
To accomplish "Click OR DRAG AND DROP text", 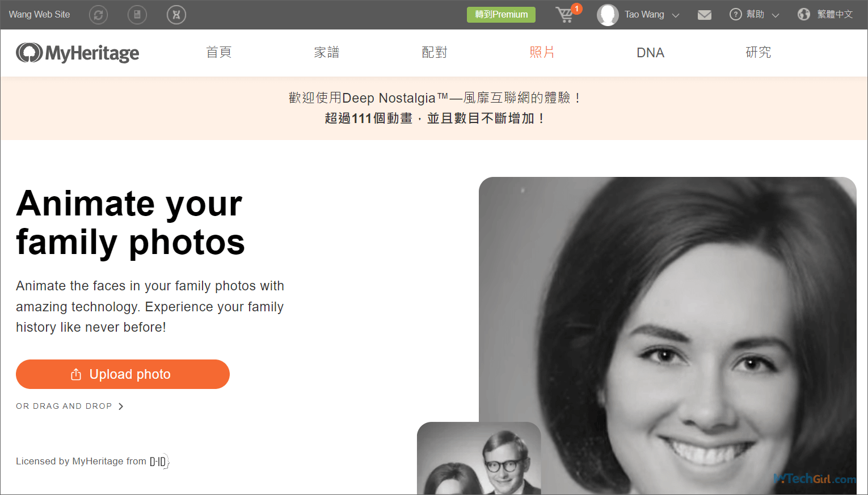I will coord(64,407).
